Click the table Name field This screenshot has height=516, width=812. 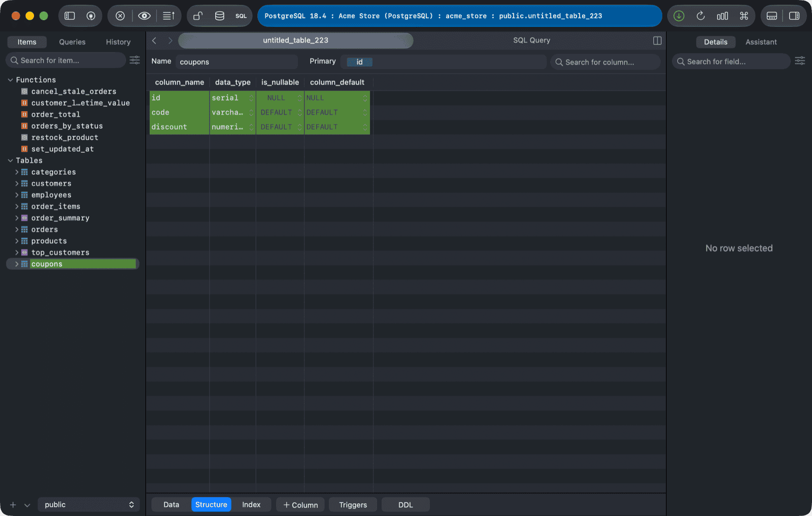click(236, 62)
